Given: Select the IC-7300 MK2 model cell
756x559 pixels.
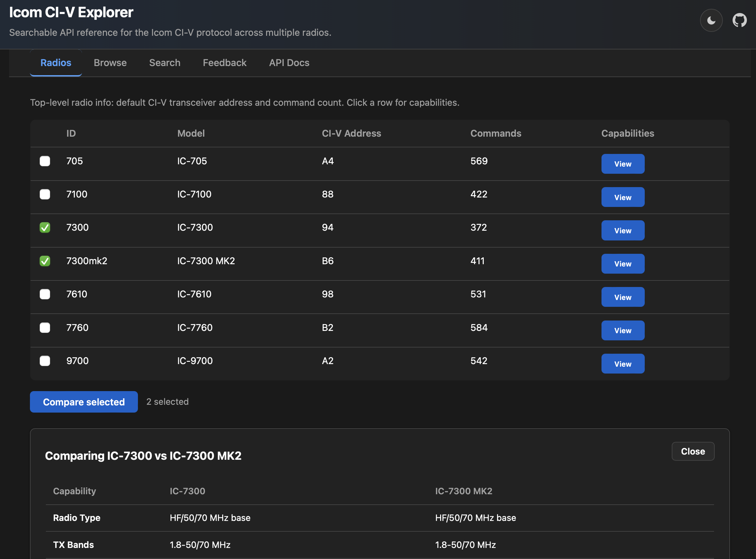Looking at the screenshot, I should [206, 261].
